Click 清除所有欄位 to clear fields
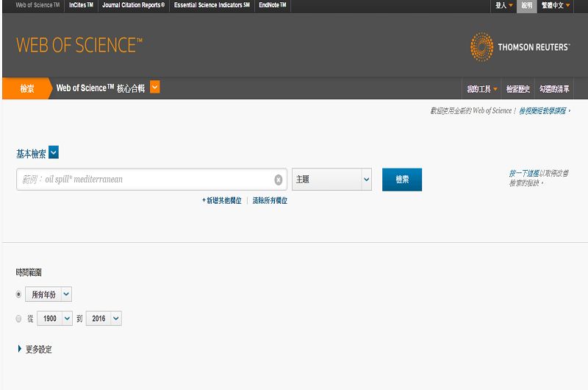Viewport: 588px width, 390px height. pos(270,200)
